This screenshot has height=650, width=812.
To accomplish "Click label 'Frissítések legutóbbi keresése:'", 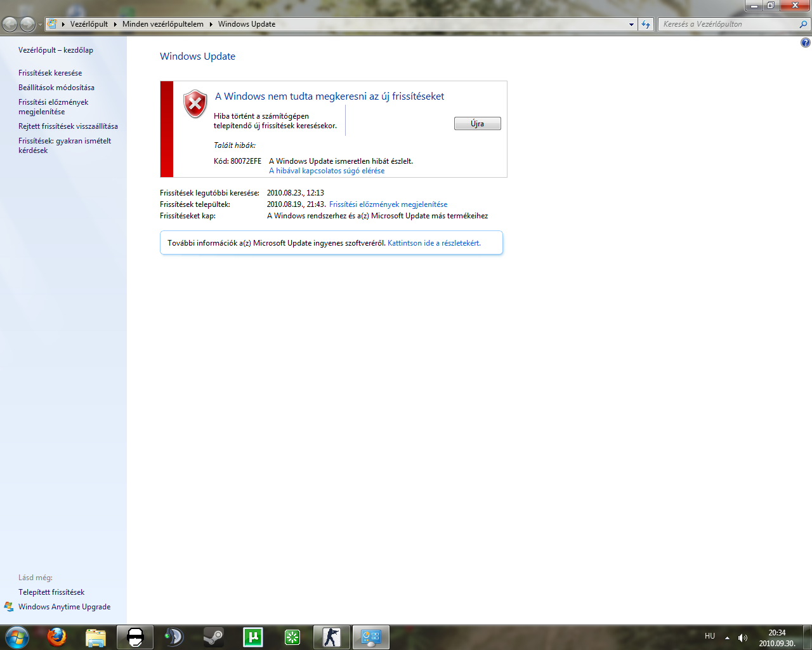I will (x=209, y=193).
